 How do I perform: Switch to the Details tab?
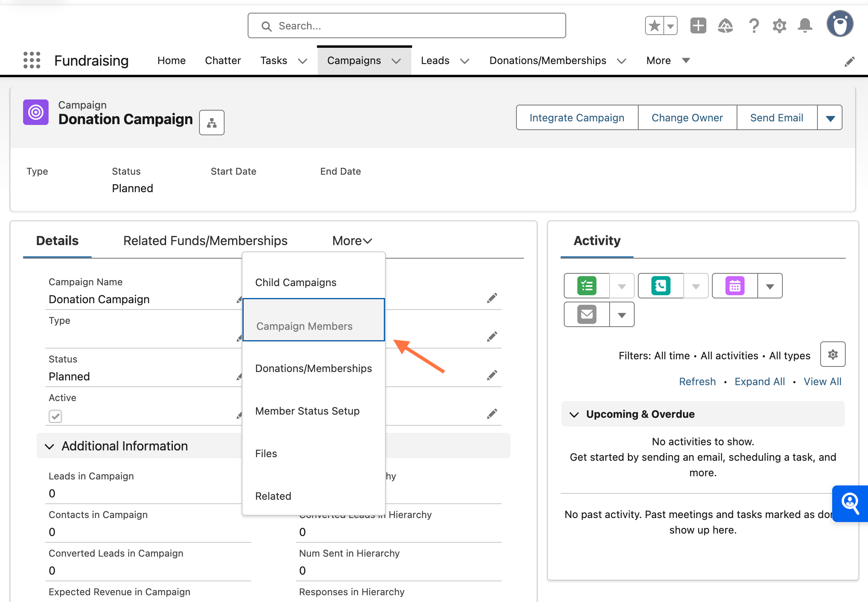(x=57, y=241)
